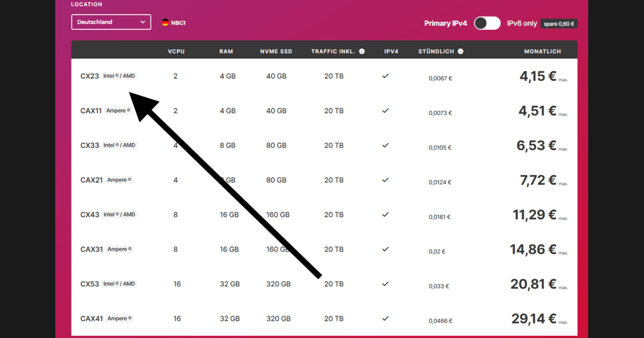Click the 0,033 € hourly price
This screenshot has height=338, width=644.
pyautogui.click(x=439, y=286)
